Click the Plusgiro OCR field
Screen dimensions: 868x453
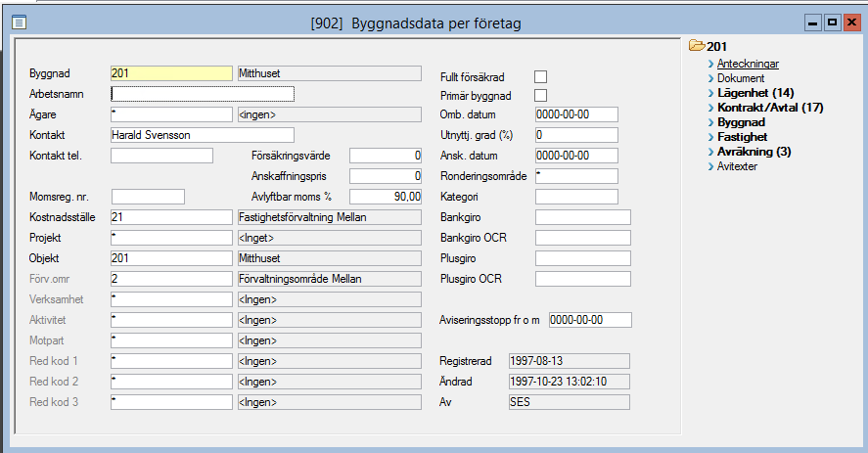click(583, 279)
